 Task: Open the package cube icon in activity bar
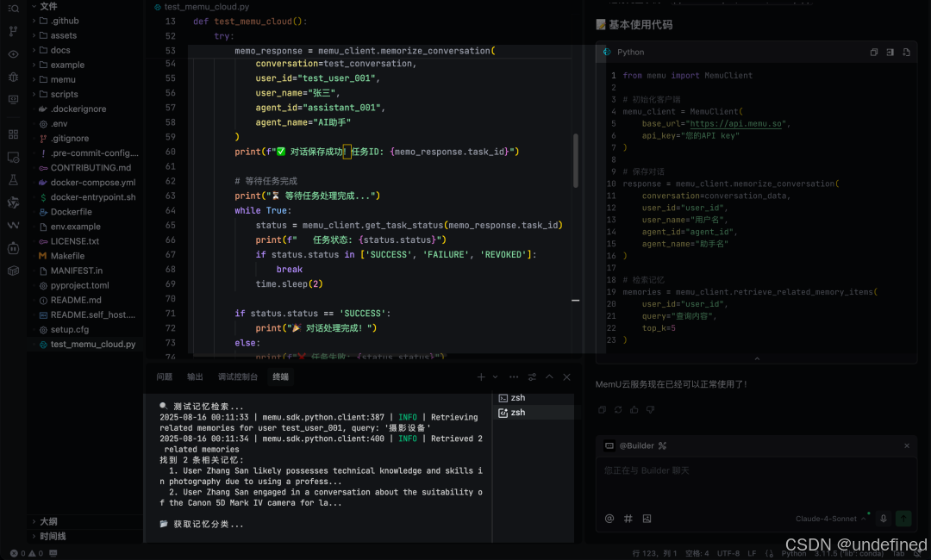click(x=13, y=271)
